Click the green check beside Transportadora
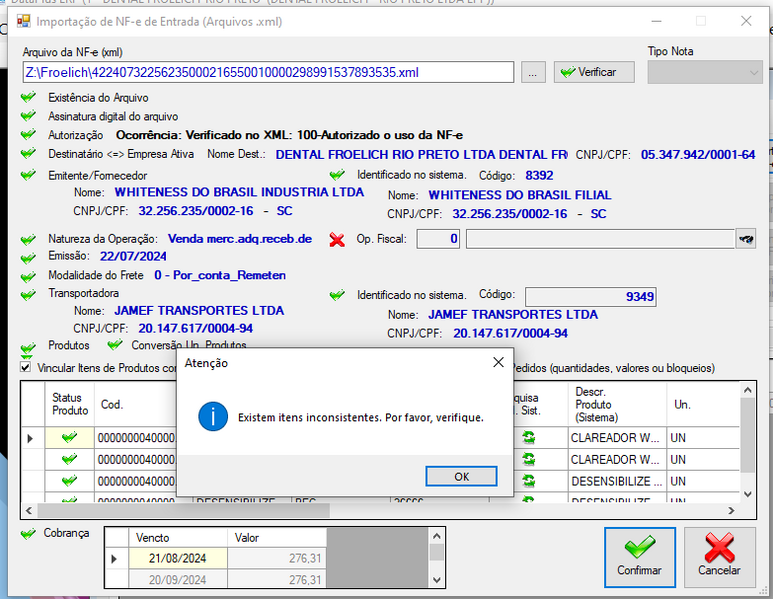Image resolution: width=773 pixels, height=599 pixels. point(29,295)
